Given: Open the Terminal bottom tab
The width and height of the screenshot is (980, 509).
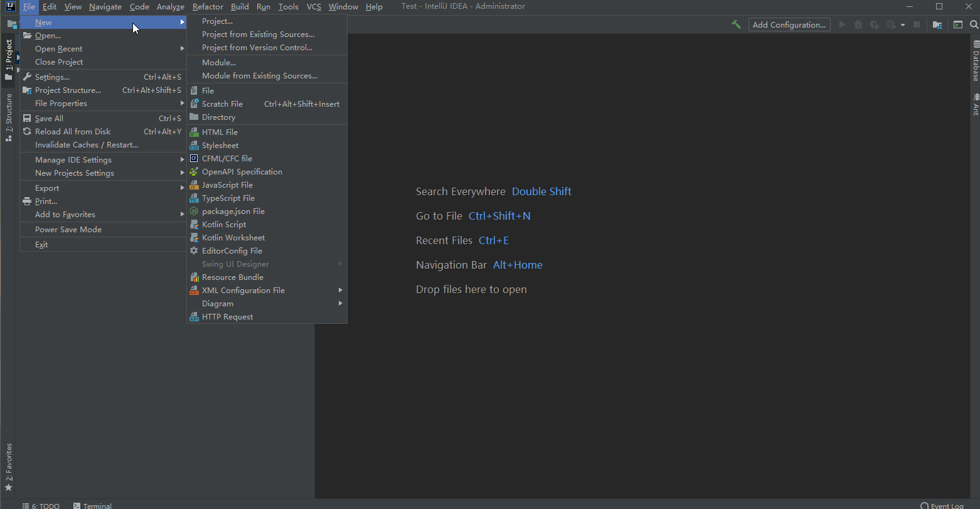Looking at the screenshot, I should point(92,506).
